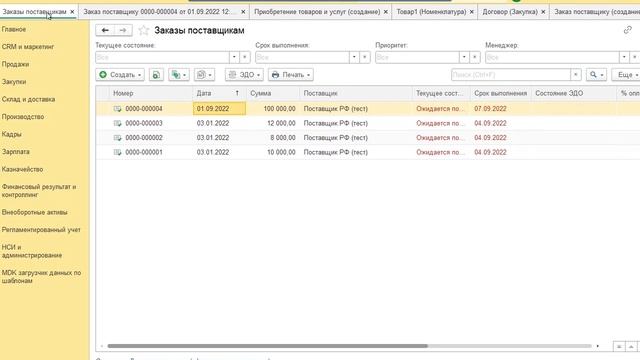
Task: Select order 0000-000003 document icon
Action: (x=118, y=123)
